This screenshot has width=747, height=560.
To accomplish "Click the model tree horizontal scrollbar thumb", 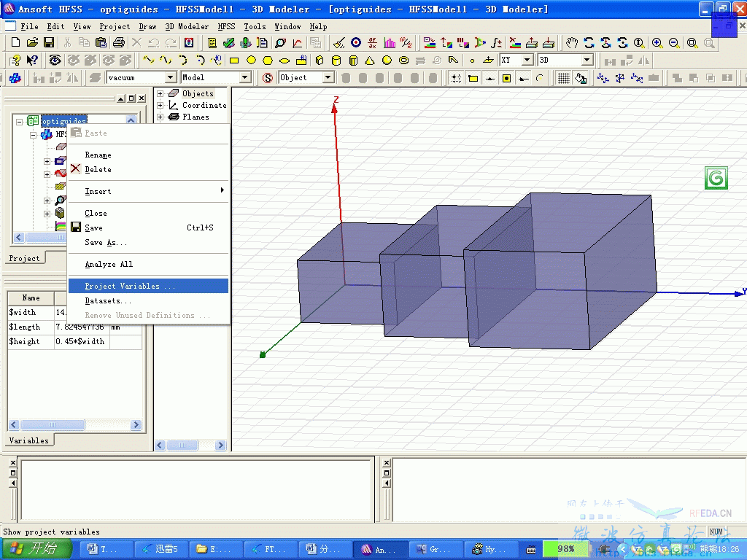I will coord(182,446).
